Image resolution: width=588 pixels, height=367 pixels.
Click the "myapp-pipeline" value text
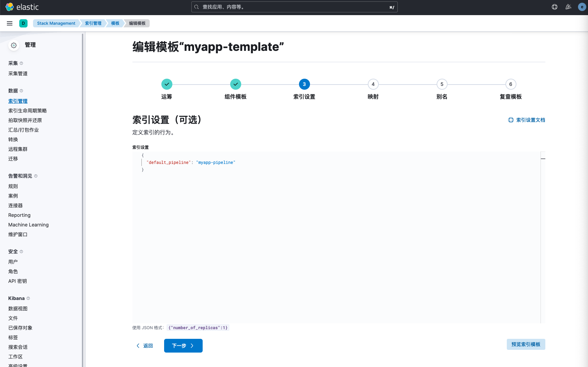[216, 163]
